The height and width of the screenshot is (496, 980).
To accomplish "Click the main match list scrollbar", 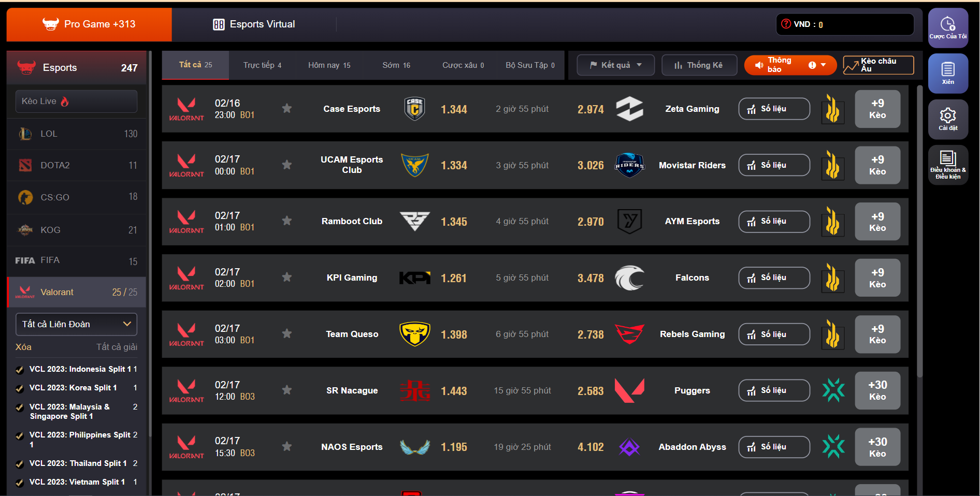I will pyautogui.click(x=920, y=231).
